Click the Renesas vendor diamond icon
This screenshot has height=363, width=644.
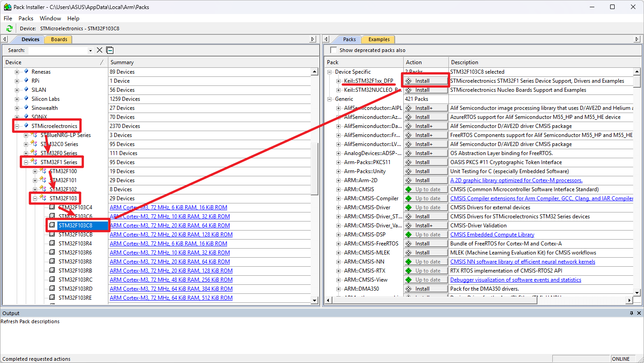(26, 71)
